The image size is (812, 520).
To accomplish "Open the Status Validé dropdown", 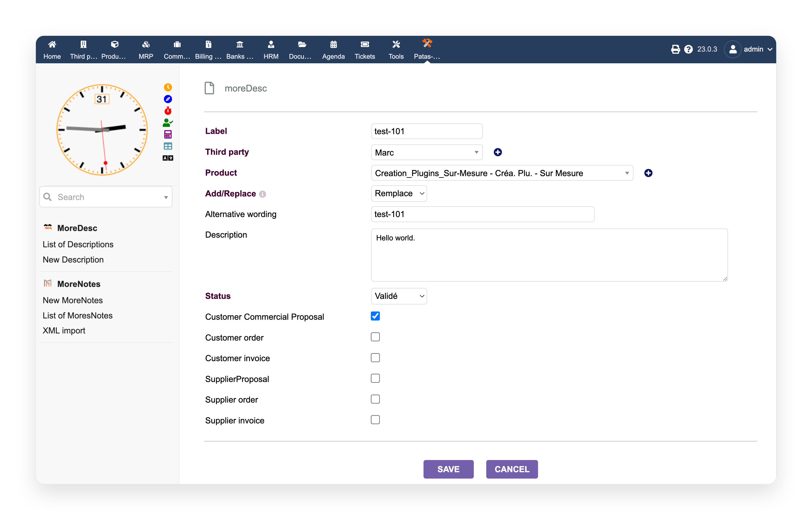I will (399, 296).
